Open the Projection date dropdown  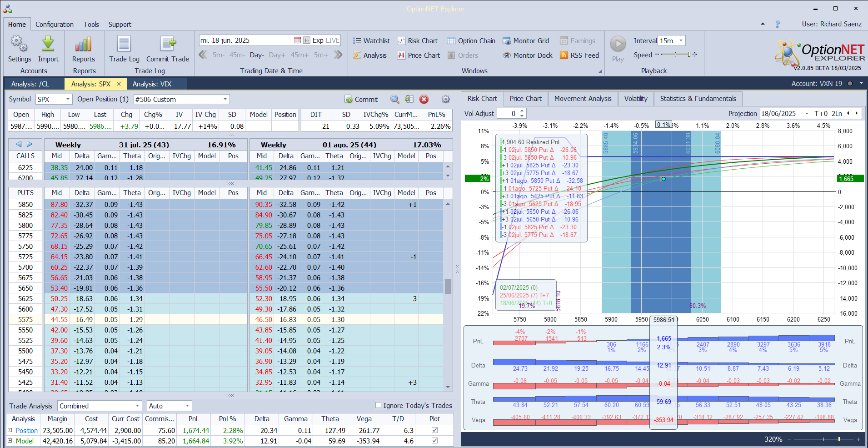pyautogui.click(x=807, y=114)
